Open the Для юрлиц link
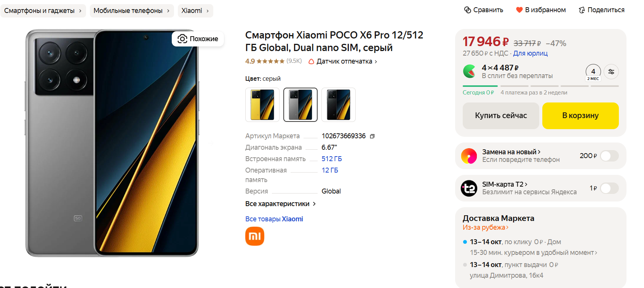The image size is (644, 288). click(530, 53)
